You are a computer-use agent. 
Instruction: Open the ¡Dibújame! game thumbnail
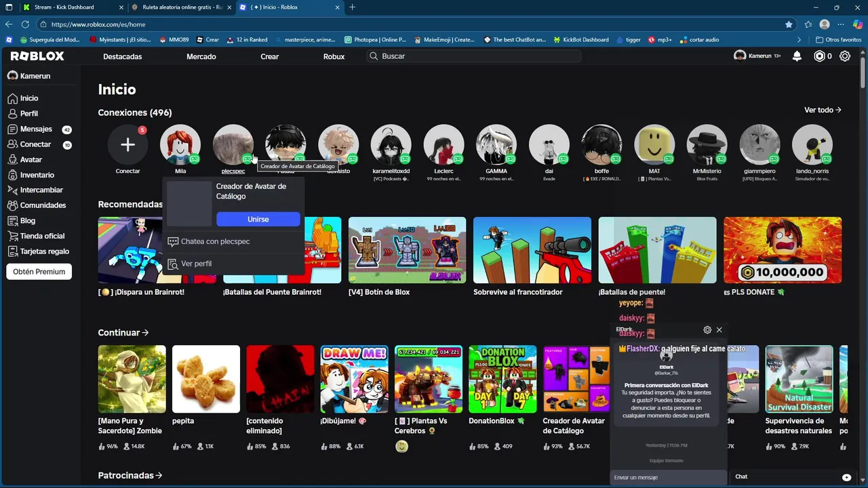tap(355, 379)
